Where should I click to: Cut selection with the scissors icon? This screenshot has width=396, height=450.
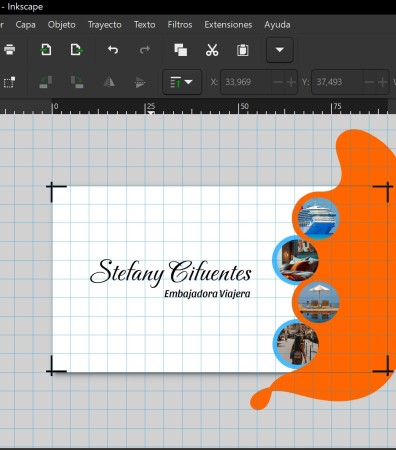(212, 50)
